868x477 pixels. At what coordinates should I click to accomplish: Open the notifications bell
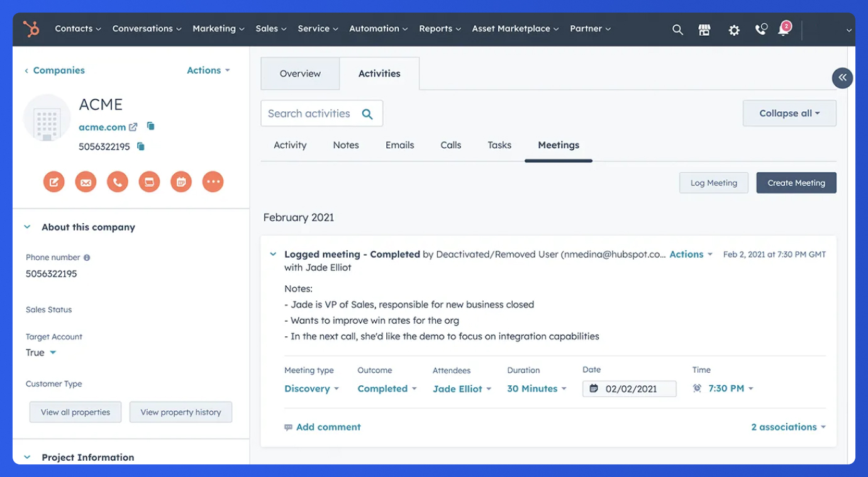pos(784,29)
